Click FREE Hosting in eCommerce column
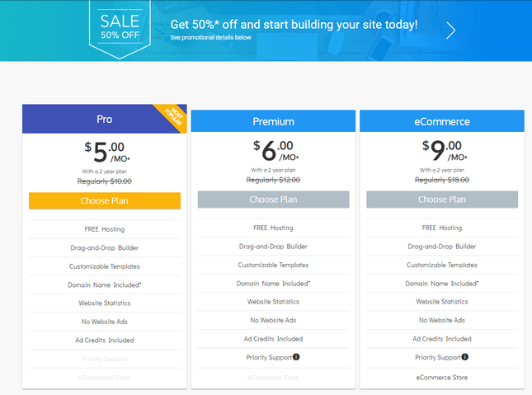The width and height of the screenshot is (532, 395). click(442, 228)
